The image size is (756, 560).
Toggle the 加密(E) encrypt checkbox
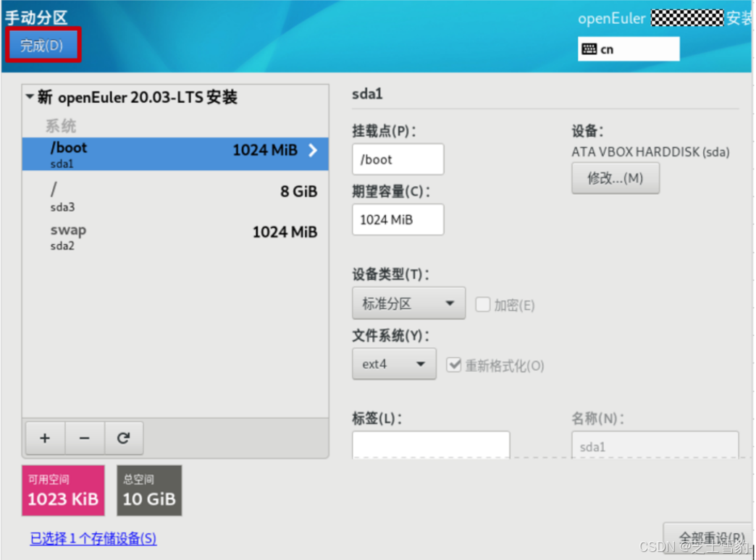click(482, 305)
